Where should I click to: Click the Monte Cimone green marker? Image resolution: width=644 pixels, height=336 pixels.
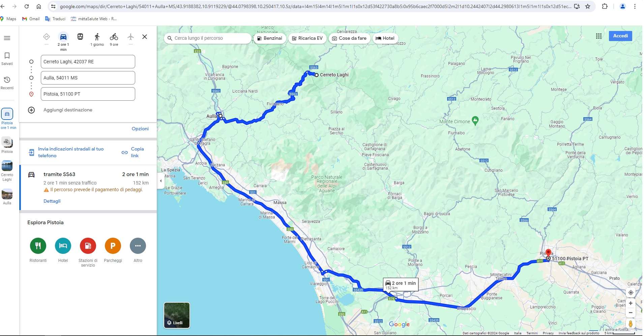[x=475, y=120]
